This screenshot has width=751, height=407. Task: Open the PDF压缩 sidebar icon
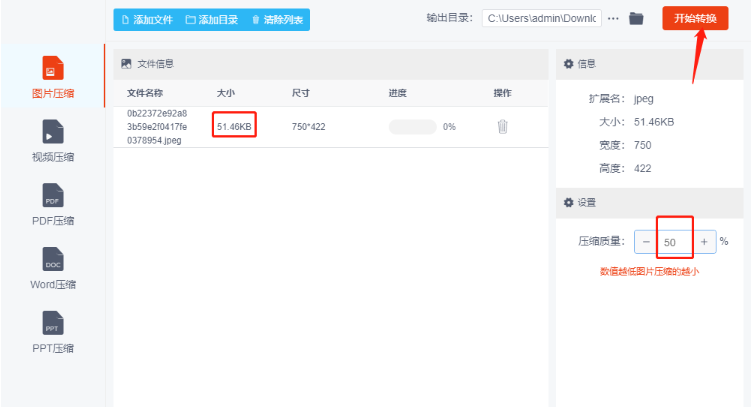[x=53, y=195]
